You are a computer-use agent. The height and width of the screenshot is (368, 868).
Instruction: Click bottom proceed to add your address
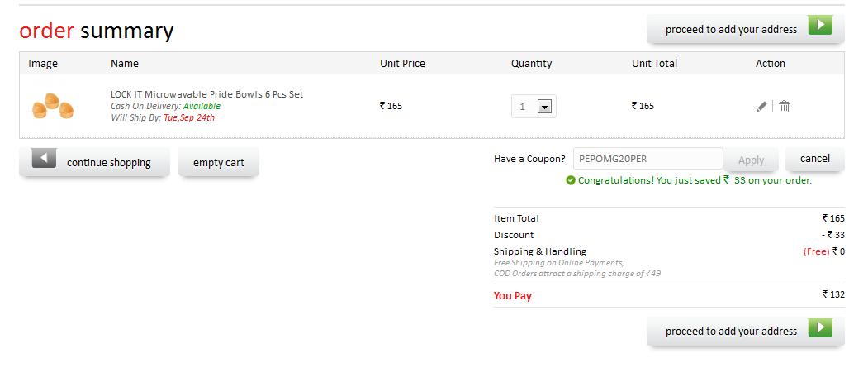pyautogui.click(x=746, y=331)
